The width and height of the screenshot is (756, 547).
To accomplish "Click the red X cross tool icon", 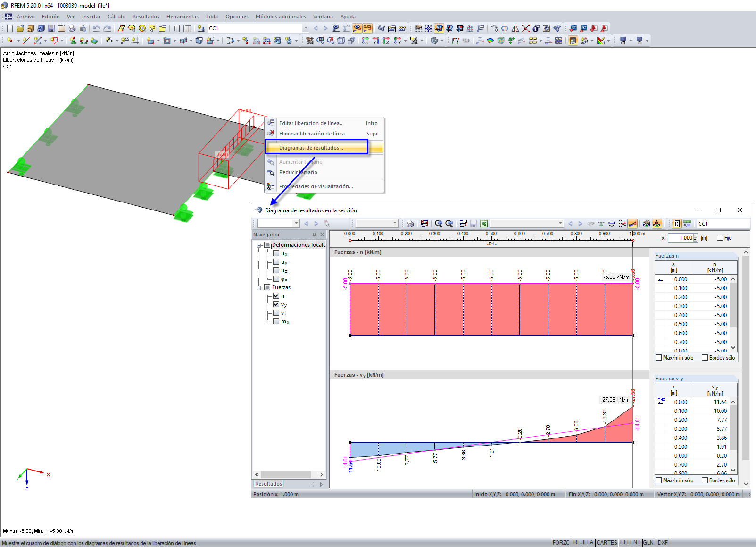I will click(525, 28).
